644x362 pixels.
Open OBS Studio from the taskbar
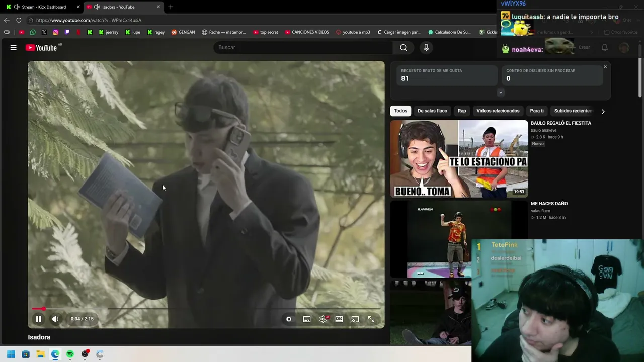click(85, 354)
